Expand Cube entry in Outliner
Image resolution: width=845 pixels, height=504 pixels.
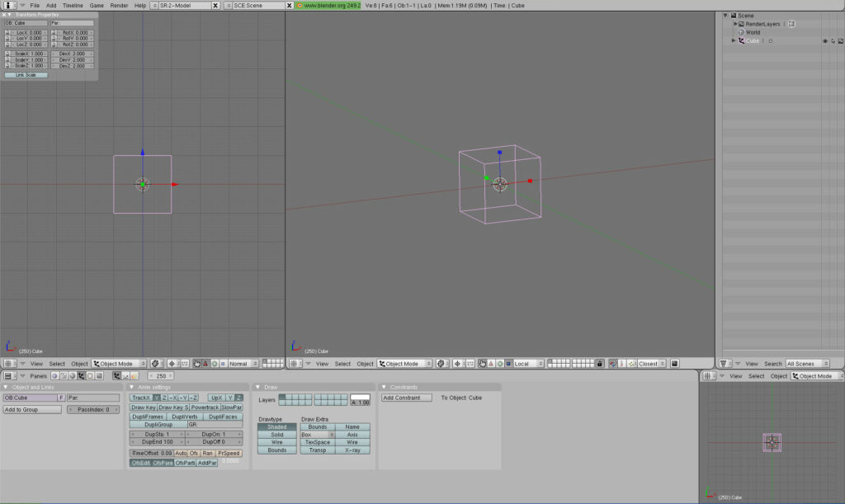tap(733, 41)
